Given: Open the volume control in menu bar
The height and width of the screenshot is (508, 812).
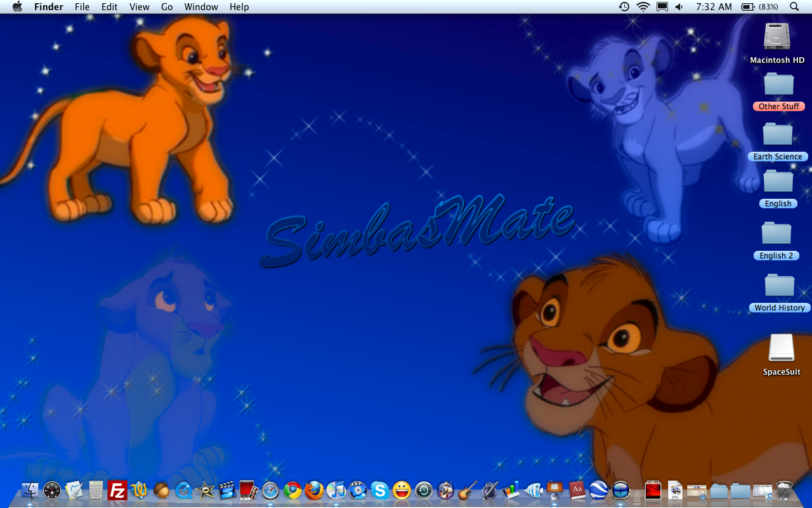Looking at the screenshot, I should coord(679,7).
